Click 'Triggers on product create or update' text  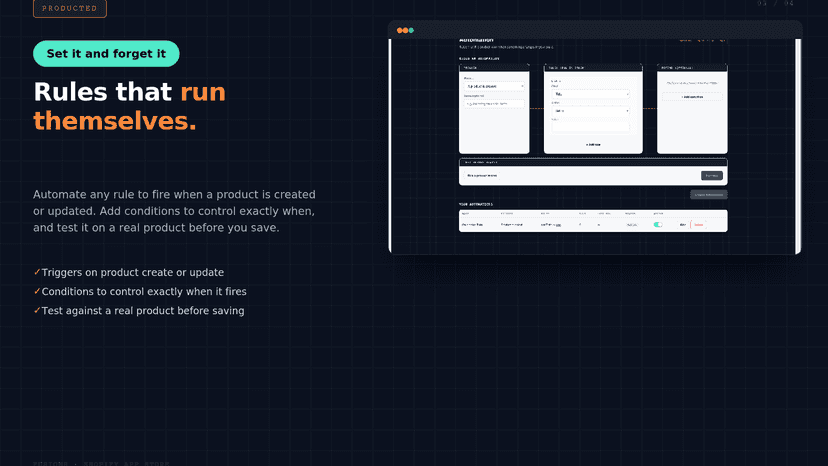133,273
